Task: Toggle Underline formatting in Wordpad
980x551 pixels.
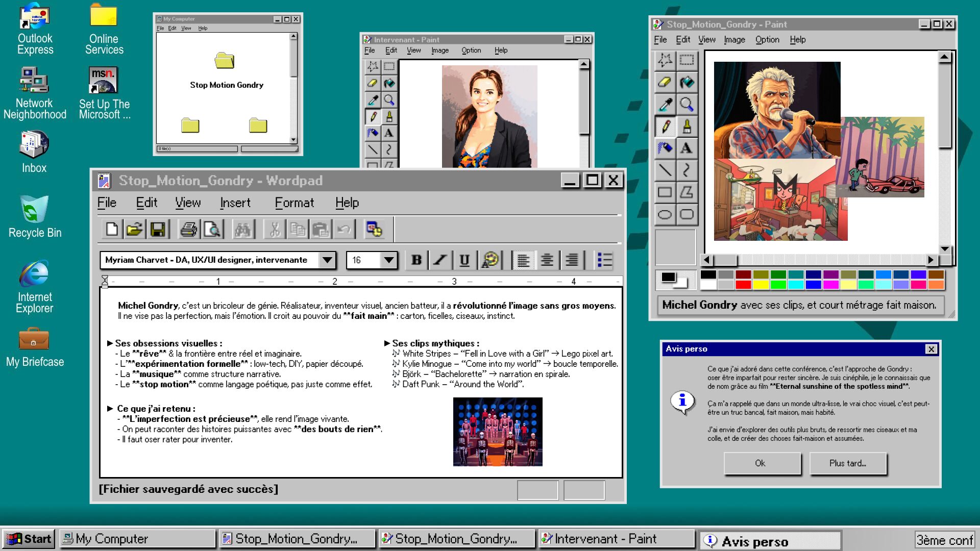Action: pos(464,260)
